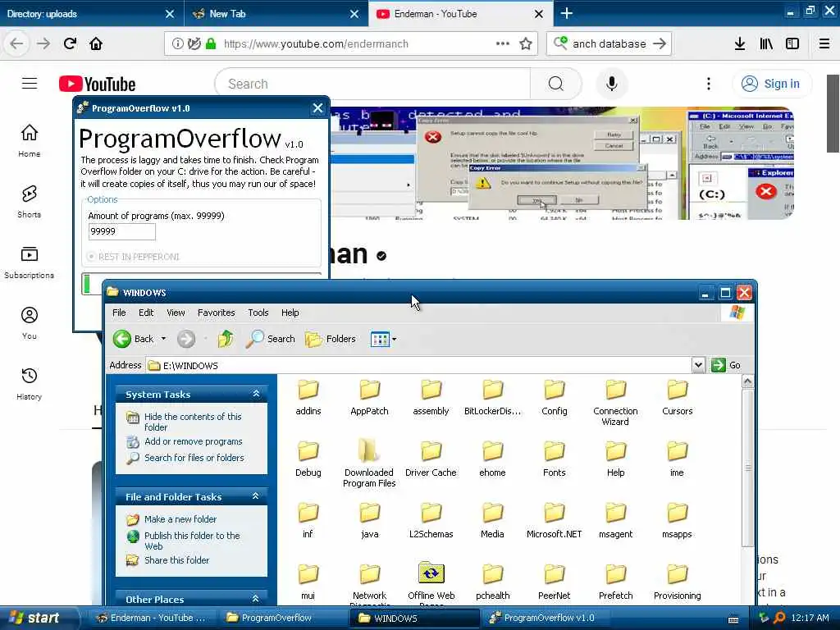Expand the Address bar dropdown

coord(698,365)
